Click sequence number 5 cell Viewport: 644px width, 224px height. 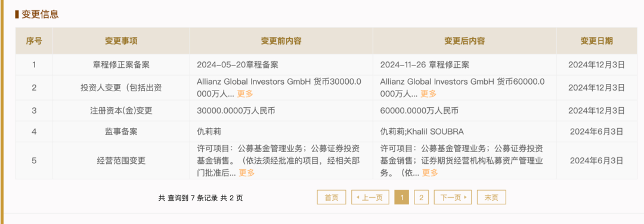[x=34, y=160]
